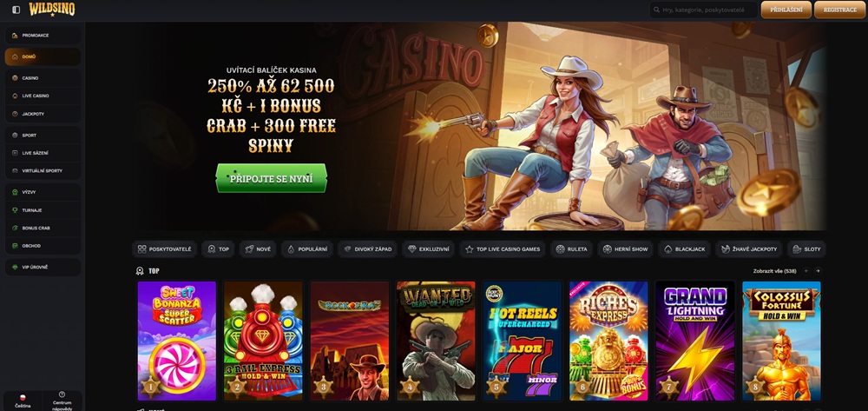Image resolution: width=868 pixels, height=411 pixels.
Task: Open the Čeština language selector
Action: (x=23, y=401)
